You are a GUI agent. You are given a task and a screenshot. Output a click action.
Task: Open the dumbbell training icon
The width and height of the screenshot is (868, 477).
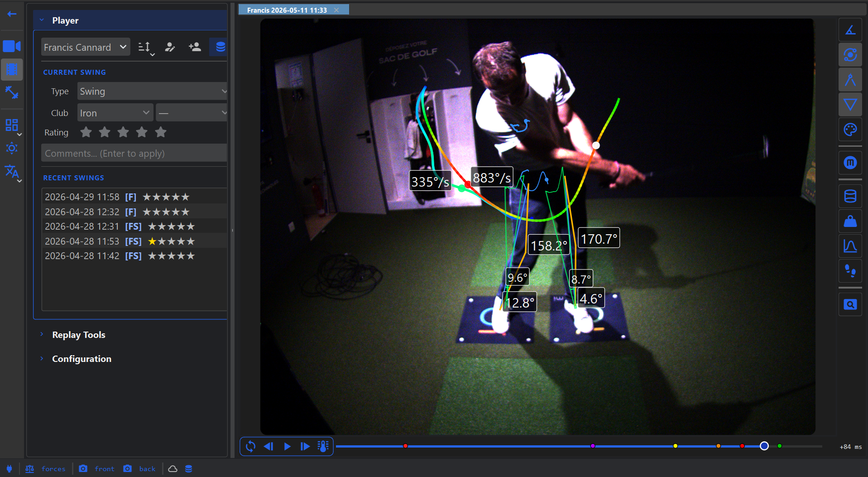[x=12, y=92]
